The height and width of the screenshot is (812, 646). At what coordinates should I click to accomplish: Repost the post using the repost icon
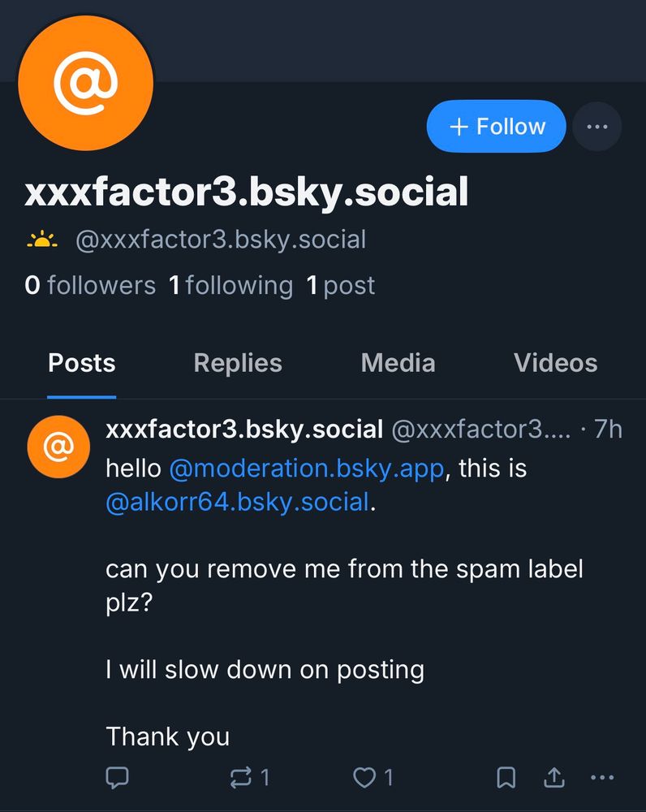(x=241, y=778)
